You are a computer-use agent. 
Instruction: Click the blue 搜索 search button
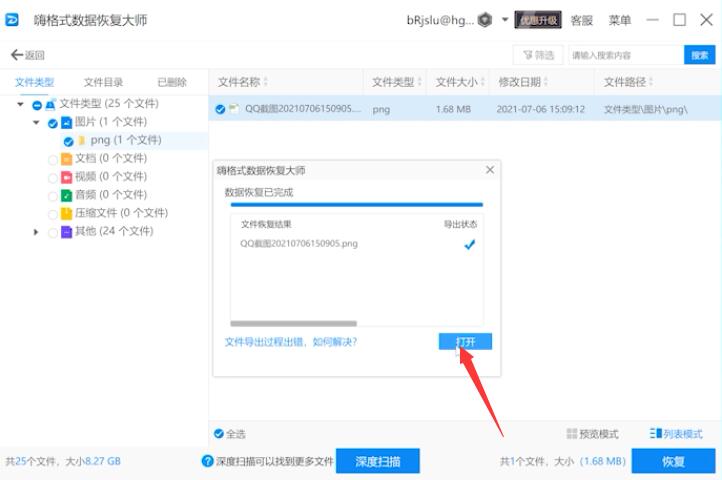[699, 55]
